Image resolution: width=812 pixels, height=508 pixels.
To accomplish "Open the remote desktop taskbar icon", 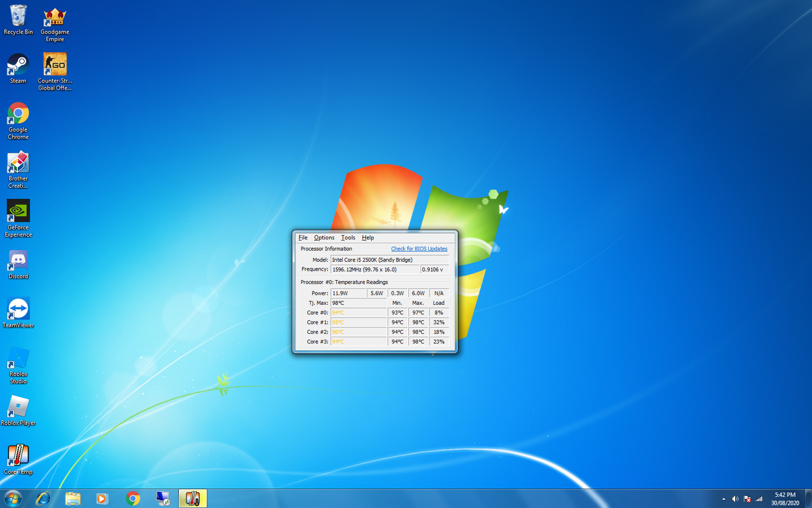I will [163, 498].
